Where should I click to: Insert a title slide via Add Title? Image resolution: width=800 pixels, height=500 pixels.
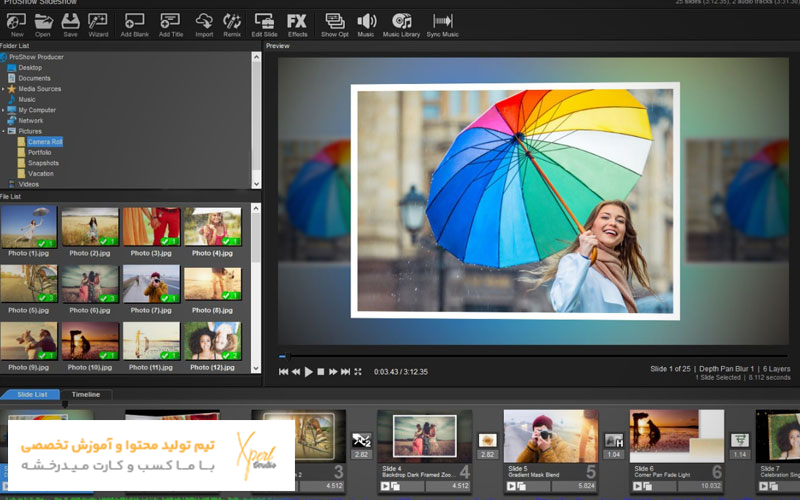point(170,24)
